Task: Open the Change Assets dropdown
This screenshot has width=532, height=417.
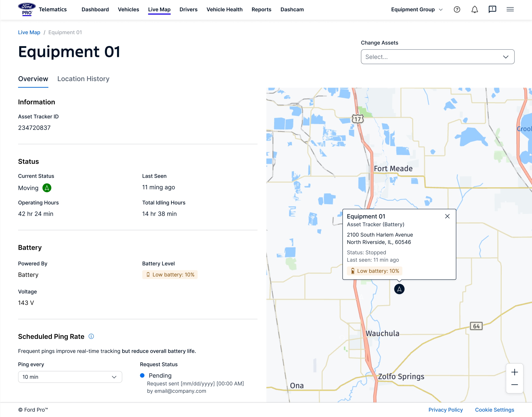Action: (438, 57)
